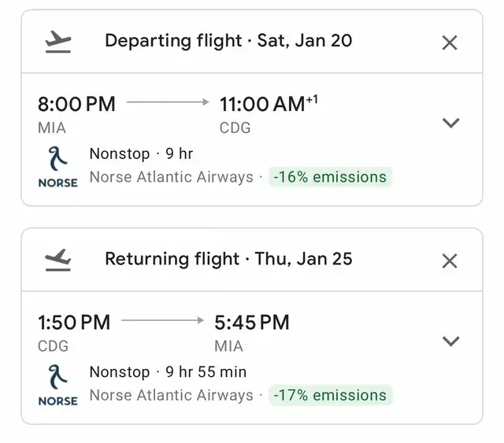
Task: Click Norse Atlantic Airways text on returning flight
Action: pyautogui.click(x=172, y=395)
